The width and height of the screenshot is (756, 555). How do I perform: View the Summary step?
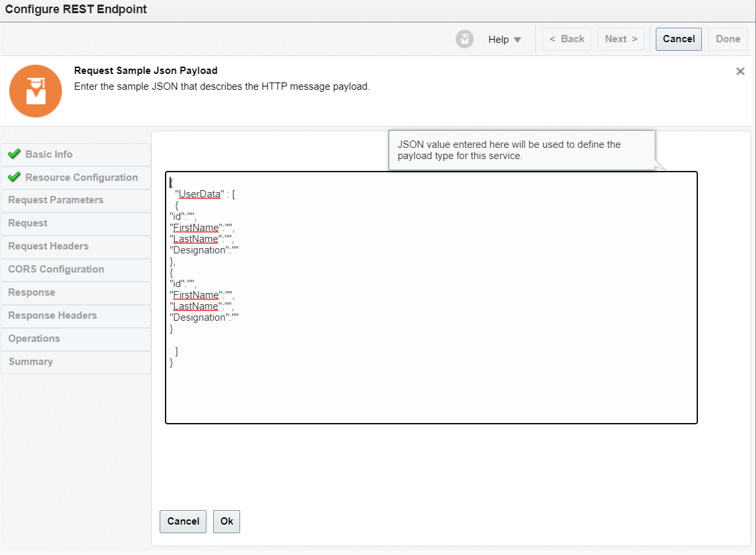[31, 362]
